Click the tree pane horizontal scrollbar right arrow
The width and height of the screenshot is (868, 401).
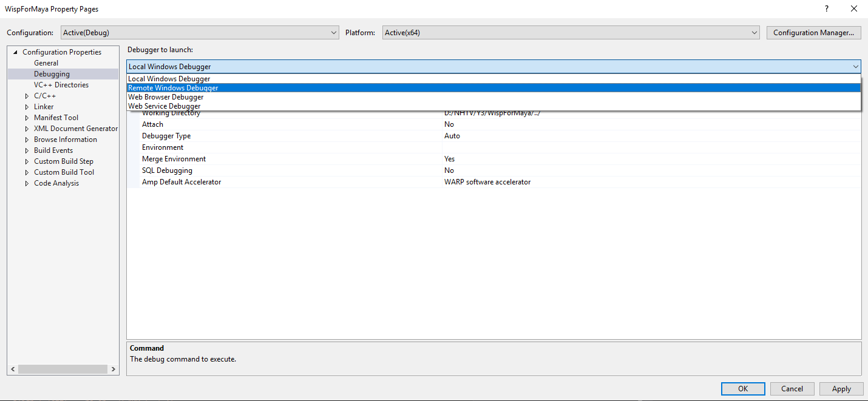(114, 369)
